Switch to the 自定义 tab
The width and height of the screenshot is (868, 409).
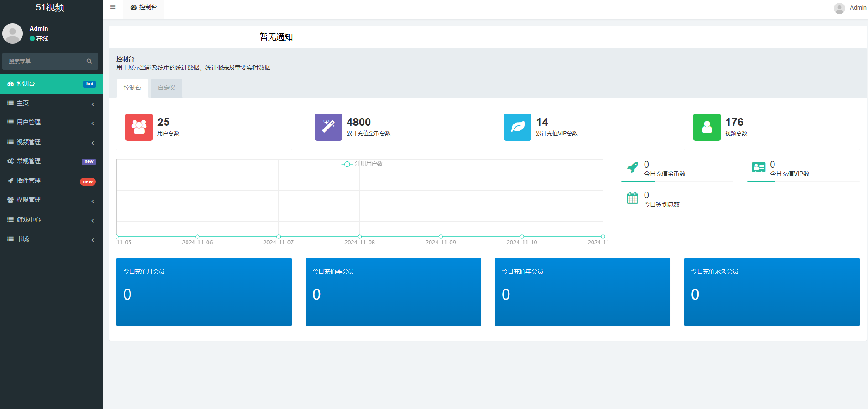[x=166, y=88]
